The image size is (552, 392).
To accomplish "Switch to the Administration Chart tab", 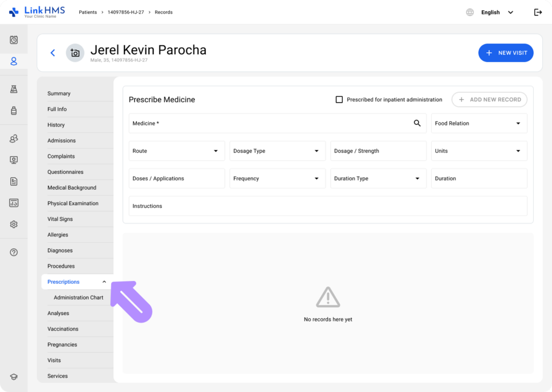I will (x=78, y=297).
